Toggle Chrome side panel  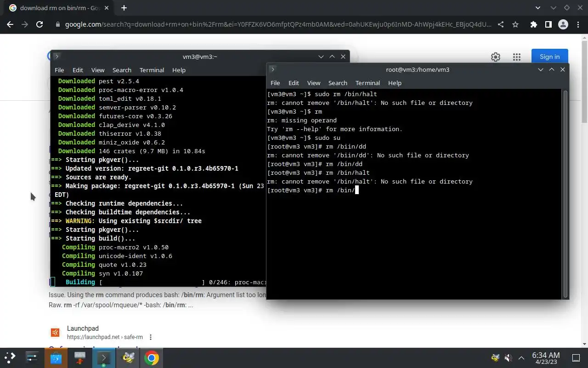548,24
